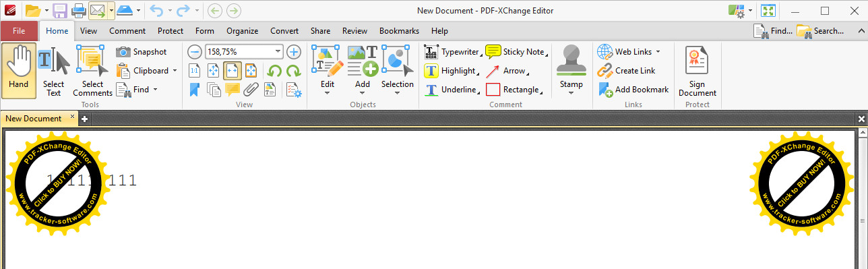Image resolution: width=868 pixels, height=269 pixels.
Task: Click the Print icon in quick access bar
Action: point(78,10)
